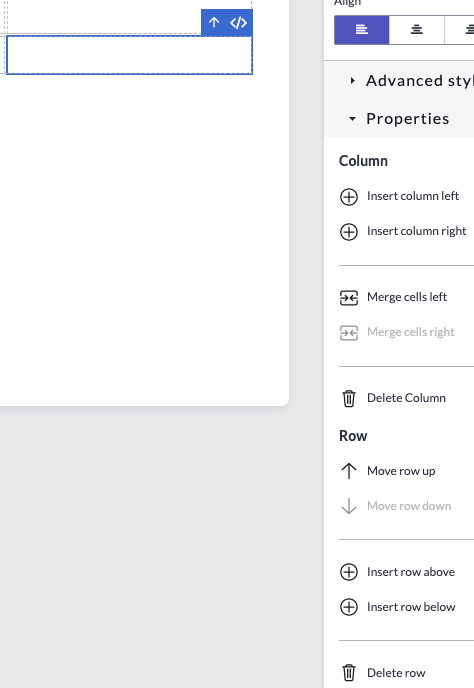Click the Merge cells left icon
474x688 pixels.
click(x=349, y=297)
